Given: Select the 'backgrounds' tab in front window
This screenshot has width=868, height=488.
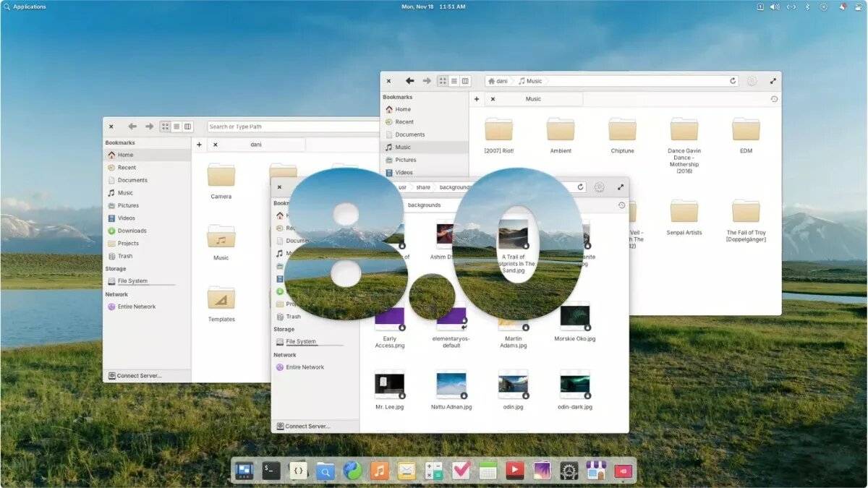Looking at the screenshot, I should click(x=424, y=205).
